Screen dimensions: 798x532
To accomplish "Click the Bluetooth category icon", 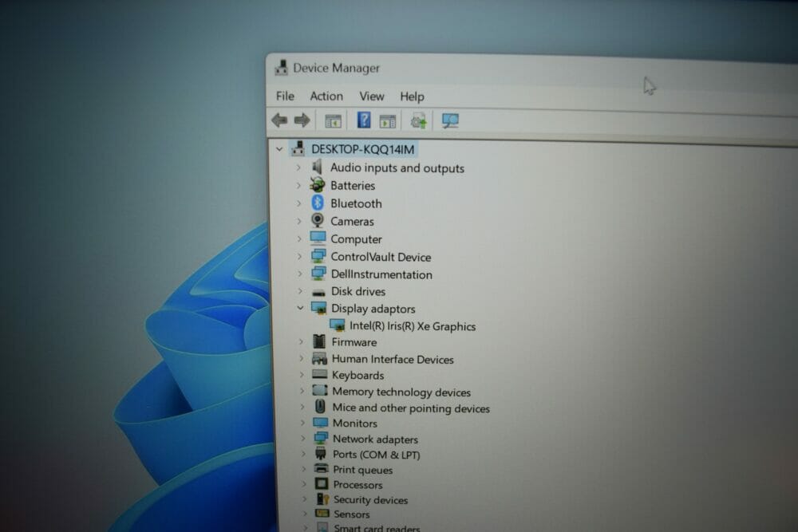I will click(x=318, y=203).
